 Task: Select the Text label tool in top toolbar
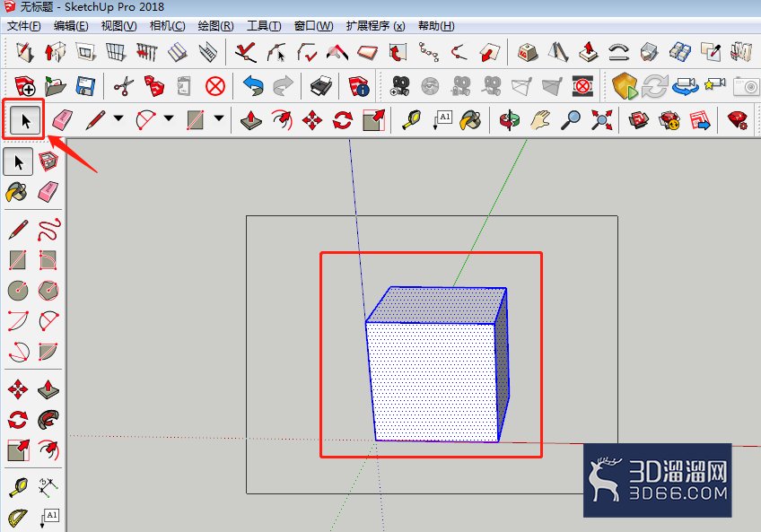tap(442, 120)
